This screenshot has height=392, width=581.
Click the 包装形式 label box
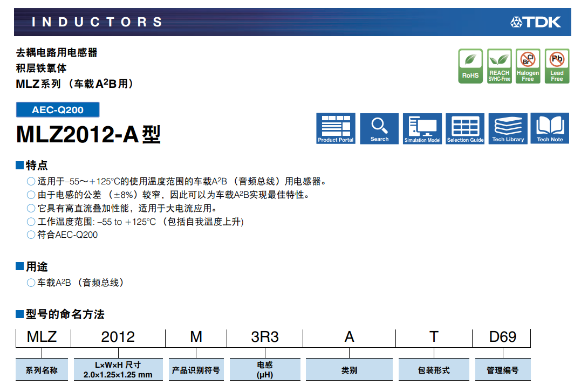pyautogui.click(x=434, y=369)
